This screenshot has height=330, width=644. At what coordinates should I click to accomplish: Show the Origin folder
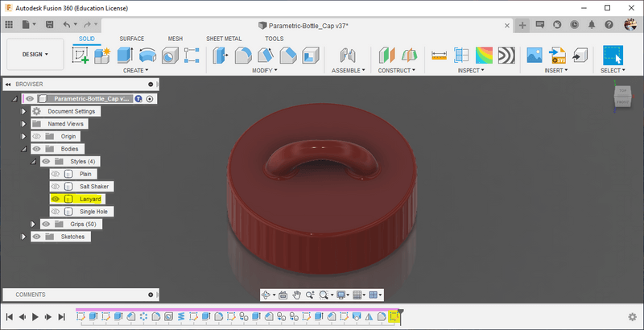point(36,136)
